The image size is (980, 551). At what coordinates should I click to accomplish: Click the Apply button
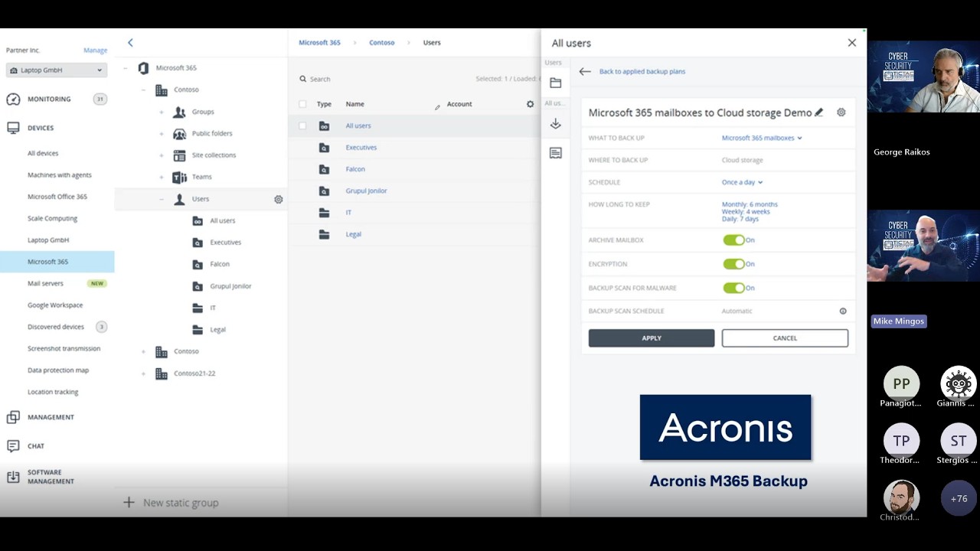(652, 338)
